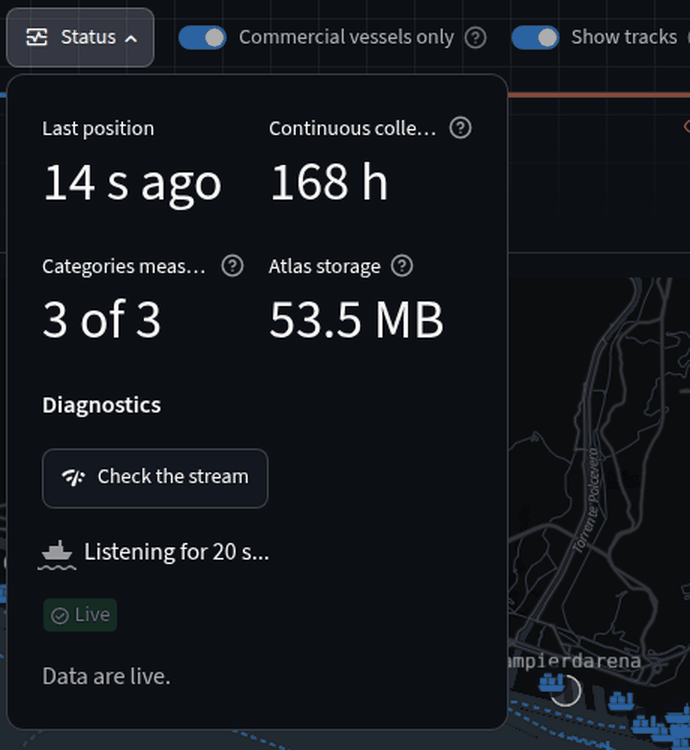Open help icon beside Atlas storage
This screenshot has width=690, height=750.
[x=402, y=266]
